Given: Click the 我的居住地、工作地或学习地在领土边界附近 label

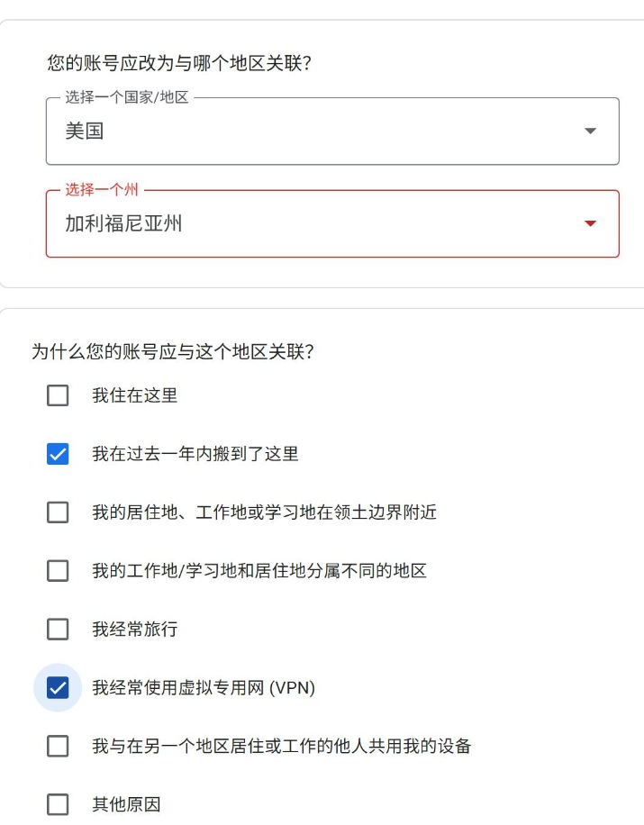Looking at the screenshot, I should coord(264,512).
